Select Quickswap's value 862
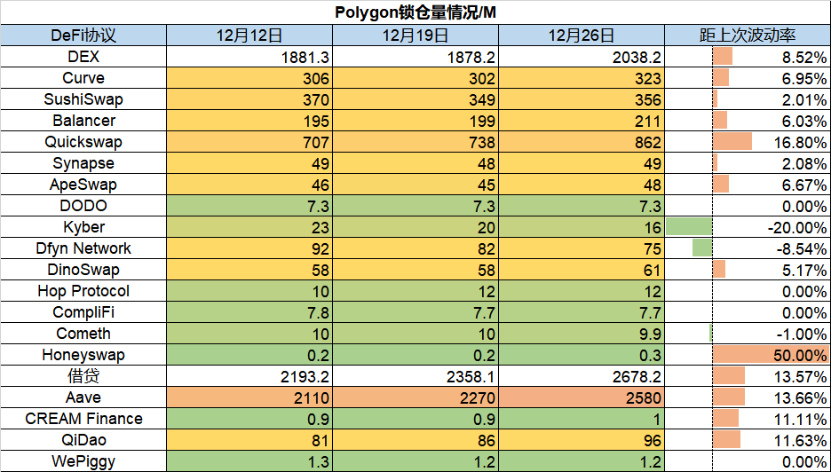 click(x=581, y=142)
